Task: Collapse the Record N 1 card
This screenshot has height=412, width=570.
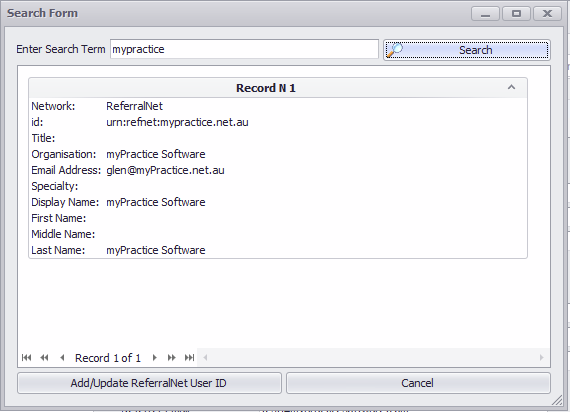Action: pos(511,87)
